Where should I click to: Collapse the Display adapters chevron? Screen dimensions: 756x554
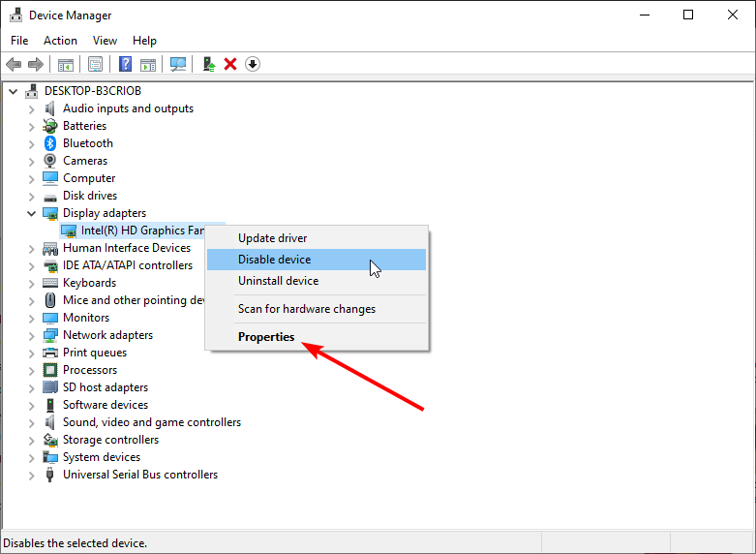click(31, 213)
